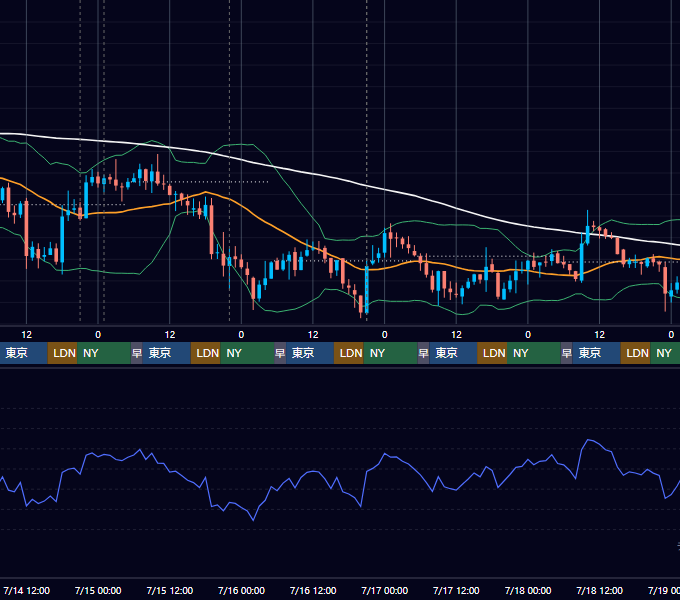Image resolution: width=680 pixels, height=600 pixels.
Task: Click the 7/16 12:00 date label
Action: (x=313, y=590)
